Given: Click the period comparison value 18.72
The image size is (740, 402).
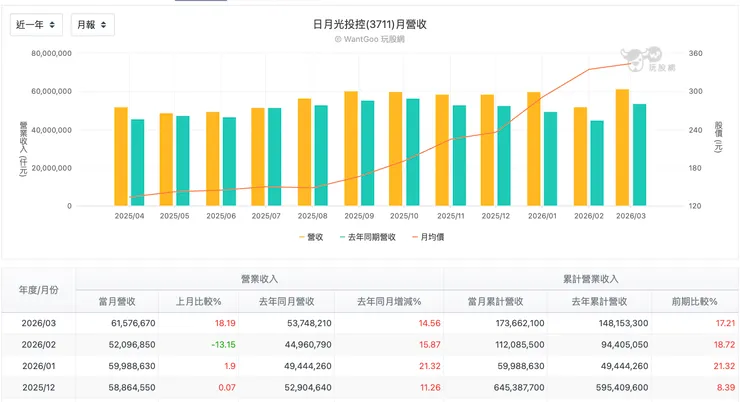Looking at the screenshot, I should 724,344.
